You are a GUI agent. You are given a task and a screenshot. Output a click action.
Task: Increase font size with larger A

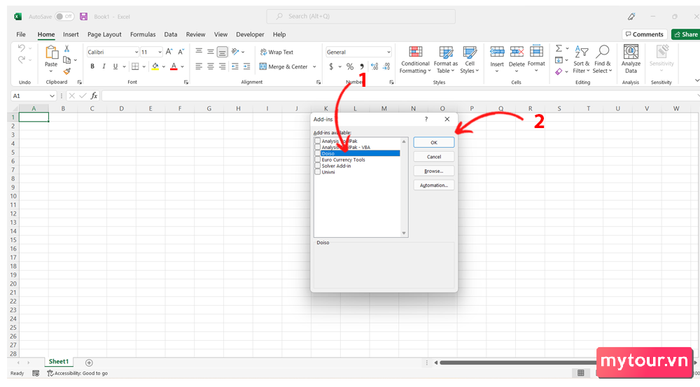[x=169, y=52]
